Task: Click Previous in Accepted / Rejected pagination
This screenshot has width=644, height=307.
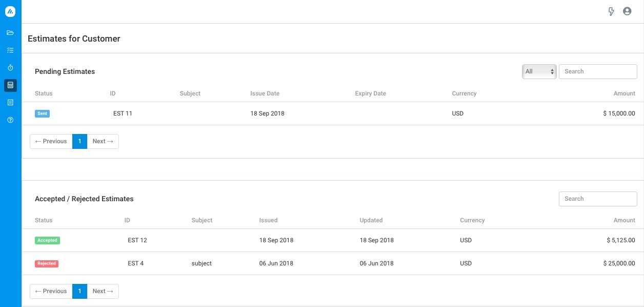Action: click(51, 291)
